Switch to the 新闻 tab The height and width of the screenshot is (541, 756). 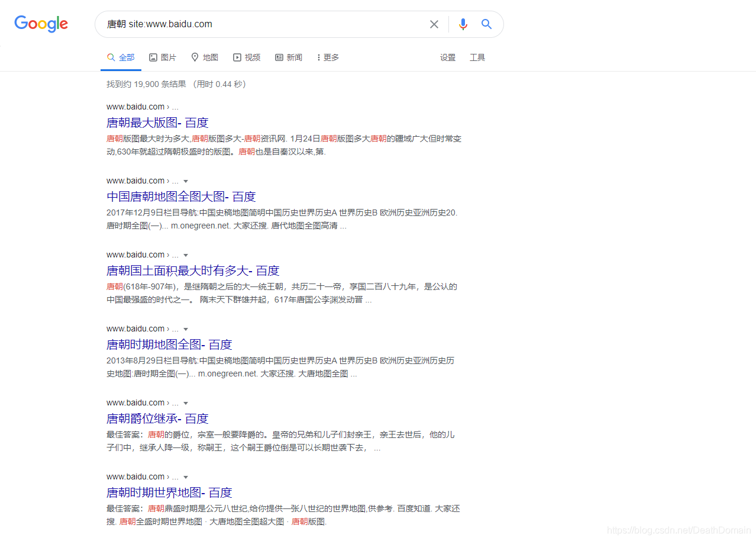click(289, 57)
